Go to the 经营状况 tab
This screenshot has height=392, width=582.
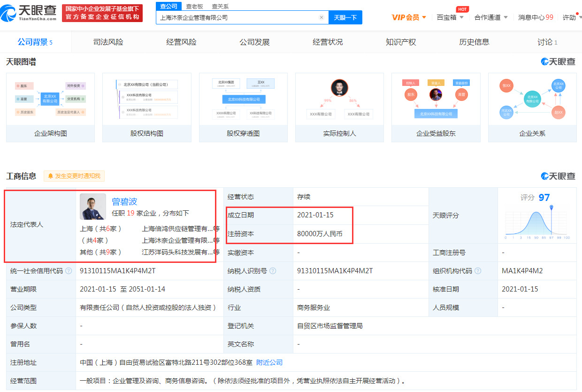click(328, 42)
